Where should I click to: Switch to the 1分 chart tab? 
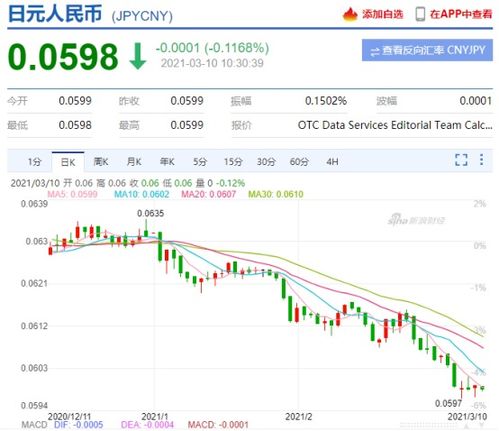(34, 162)
